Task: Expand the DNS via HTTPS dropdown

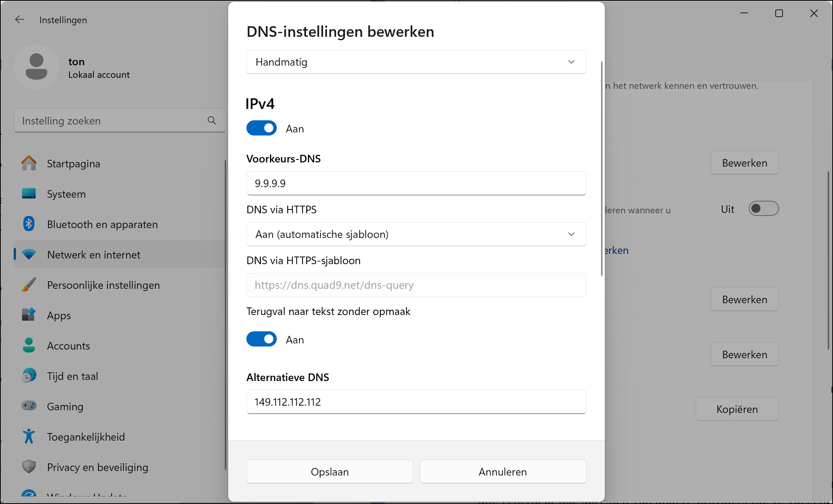Action: tap(416, 234)
